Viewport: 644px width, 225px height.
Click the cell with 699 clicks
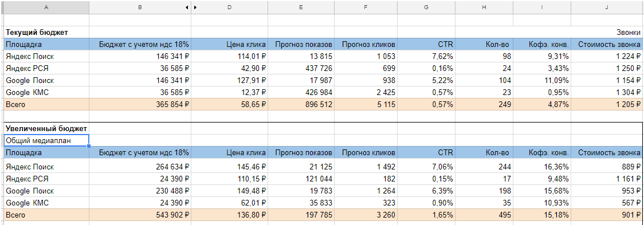(366, 68)
